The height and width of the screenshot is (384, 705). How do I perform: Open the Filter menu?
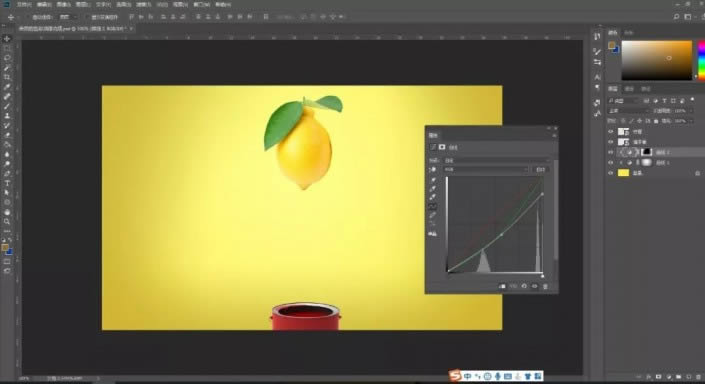click(x=143, y=4)
